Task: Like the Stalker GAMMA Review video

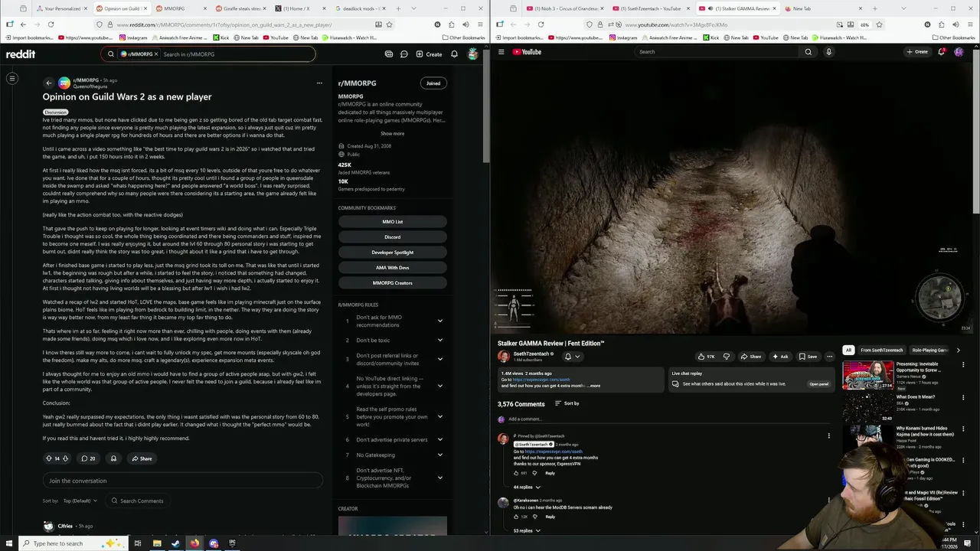Action: tap(706, 357)
